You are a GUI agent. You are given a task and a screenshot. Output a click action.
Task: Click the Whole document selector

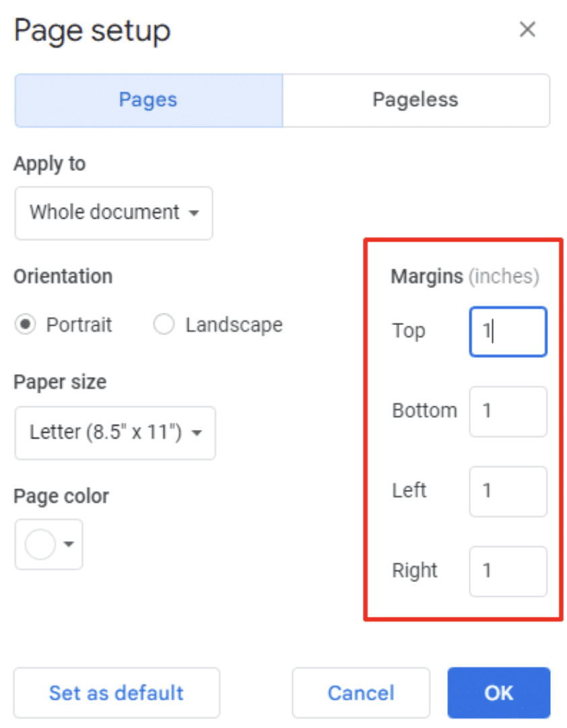(x=113, y=213)
